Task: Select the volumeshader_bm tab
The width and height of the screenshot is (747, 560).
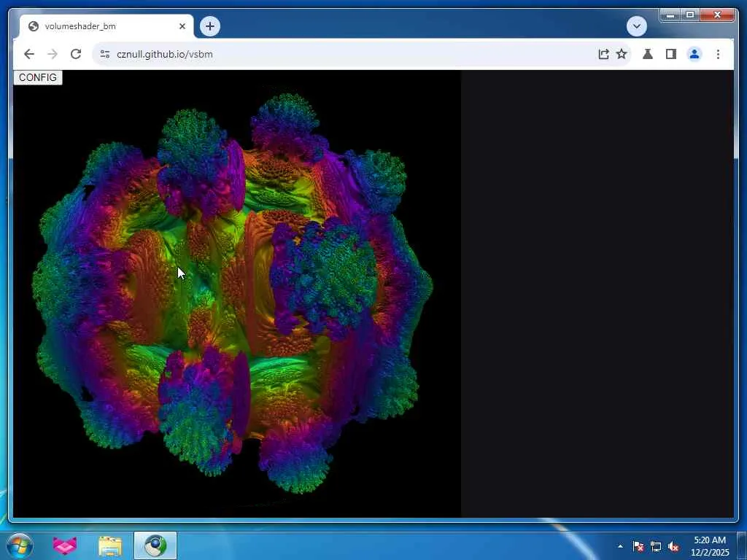Action: point(107,26)
